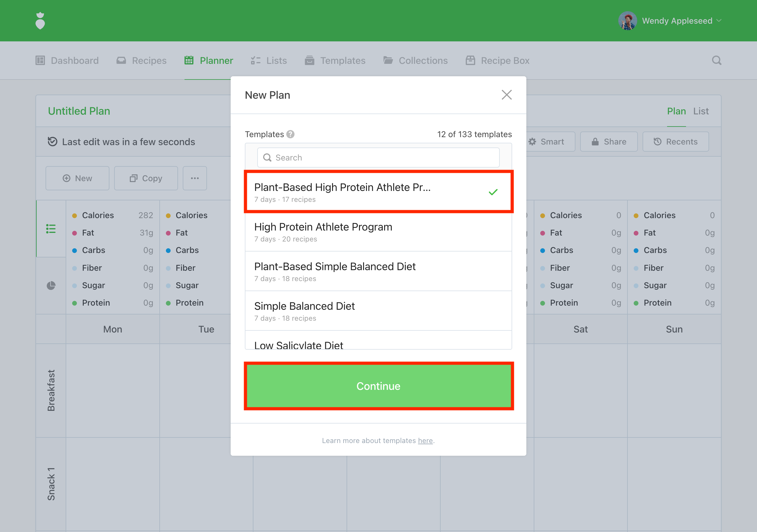This screenshot has height=532, width=757.
Task: Click the edit history clock icon
Action: pos(52,142)
